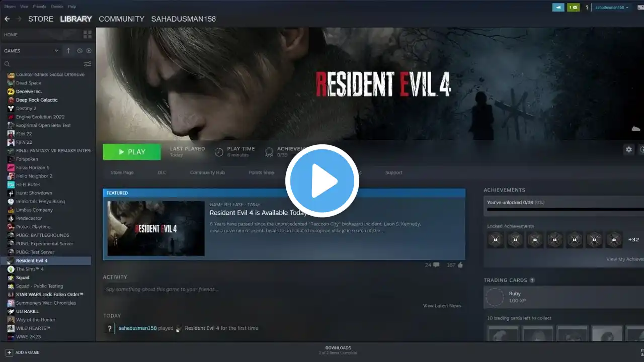Toggle the ready-to-play games filter
644x362 pixels.
pyautogui.click(x=89, y=51)
